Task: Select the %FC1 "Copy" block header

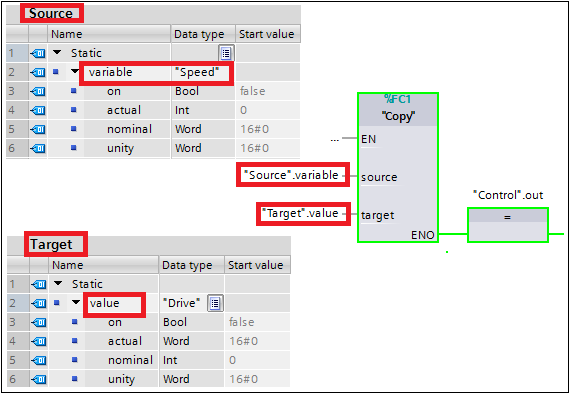Action: (398, 109)
